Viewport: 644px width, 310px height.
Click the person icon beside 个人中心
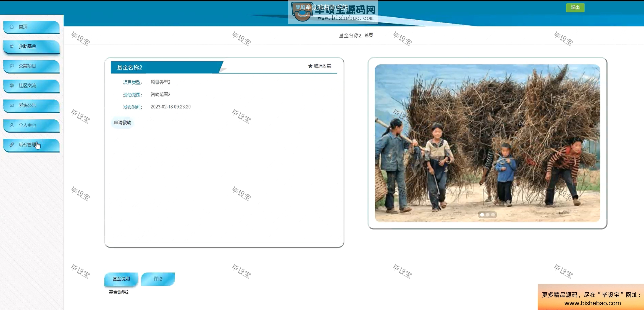point(12,125)
